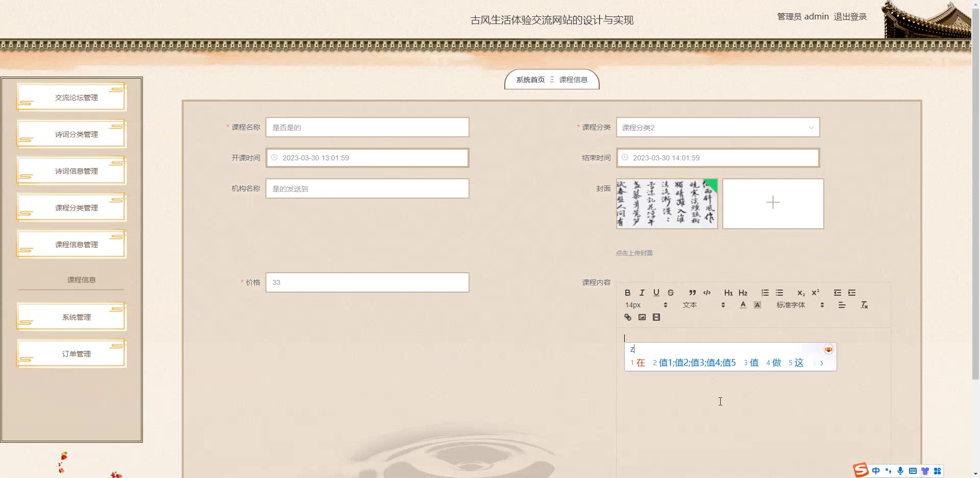Clear text formatting in the editor
The width and height of the screenshot is (980, 478).
click(x=864, y=305)
